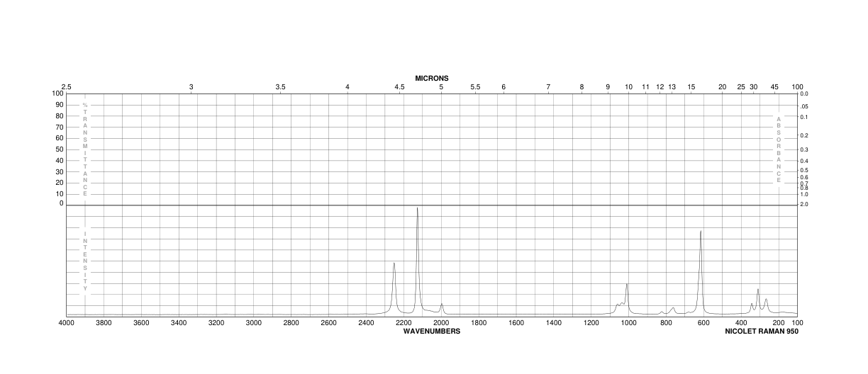The width and height of the screenshot is (868, 374).
Task: Select the 45 microns tick label
Action: [774, 87]
